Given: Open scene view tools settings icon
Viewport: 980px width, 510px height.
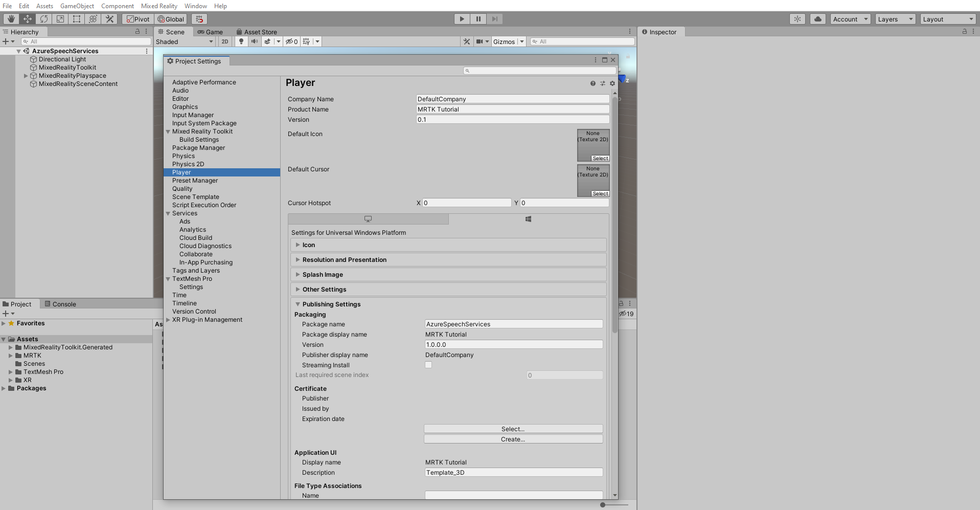Looking at the screenshot, I should click(466, 41).
